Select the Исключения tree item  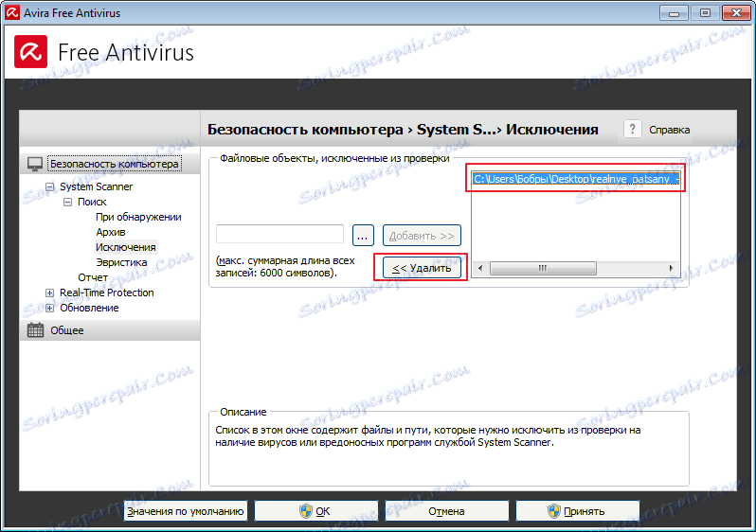pyautogui.click(x=125, y=247)
